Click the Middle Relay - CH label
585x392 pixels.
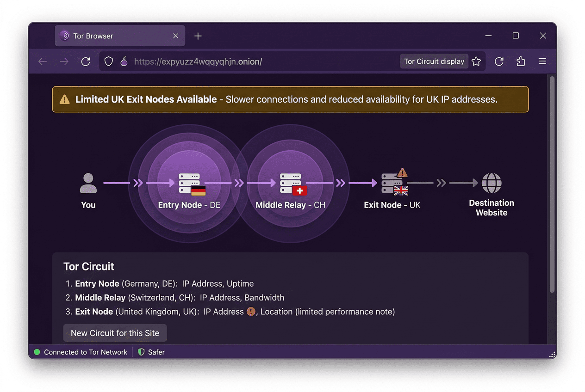coord(291,205)
